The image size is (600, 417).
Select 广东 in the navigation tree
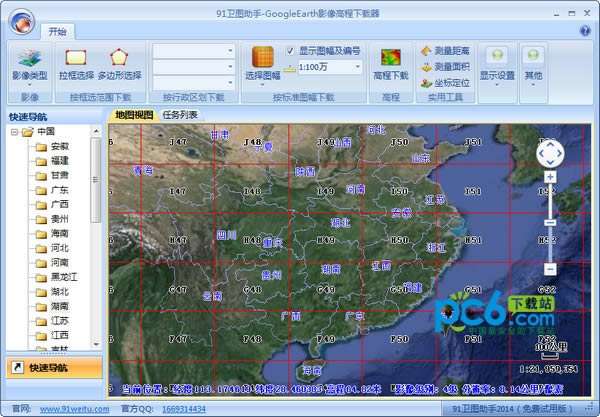(x=59, y=189)
